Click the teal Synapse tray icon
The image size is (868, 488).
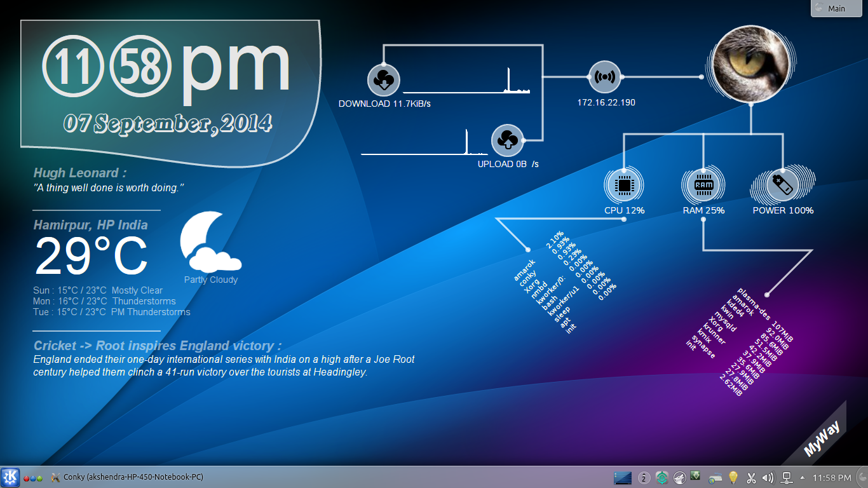tap(661, 477)
